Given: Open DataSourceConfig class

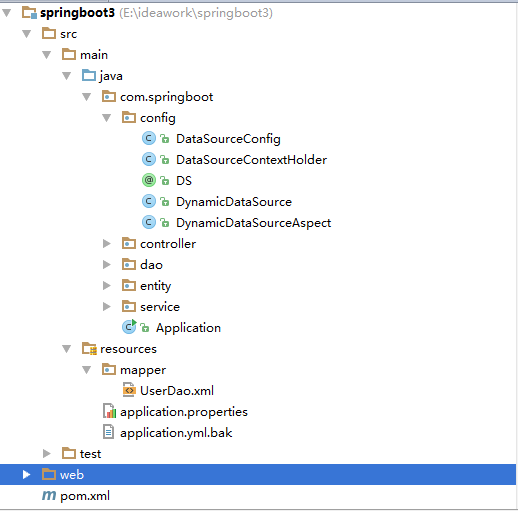Looking at the screenshot, I should (228, 139).
